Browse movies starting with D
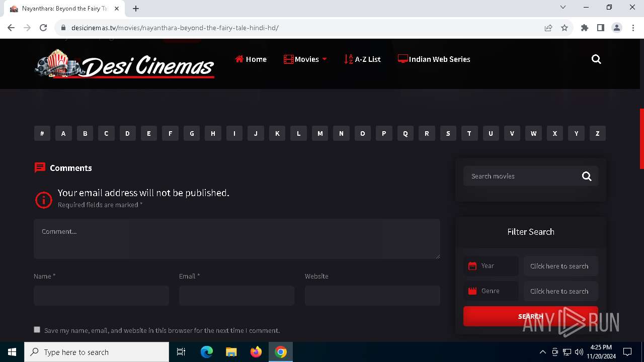Screen dimensions: 644x362 (127, 133)
